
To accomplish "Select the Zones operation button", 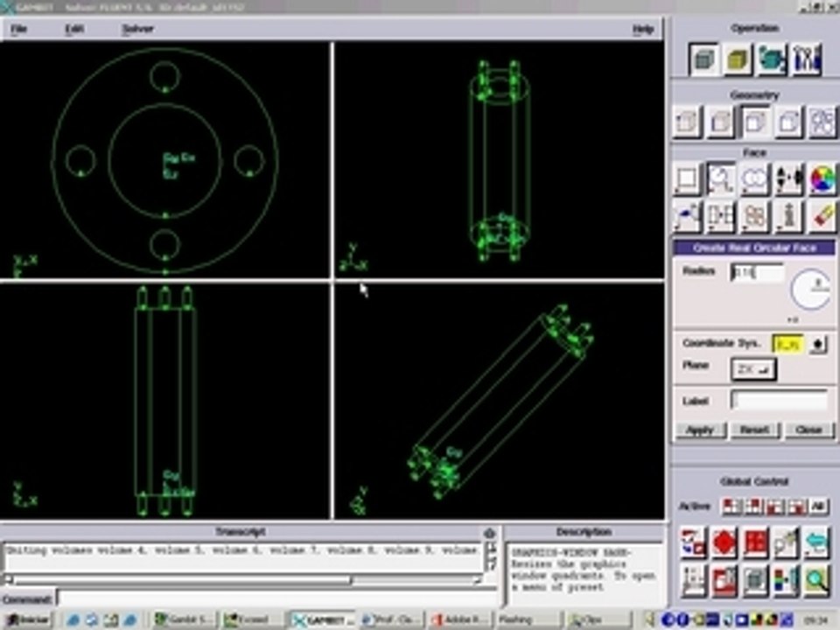I will point(772,59).
